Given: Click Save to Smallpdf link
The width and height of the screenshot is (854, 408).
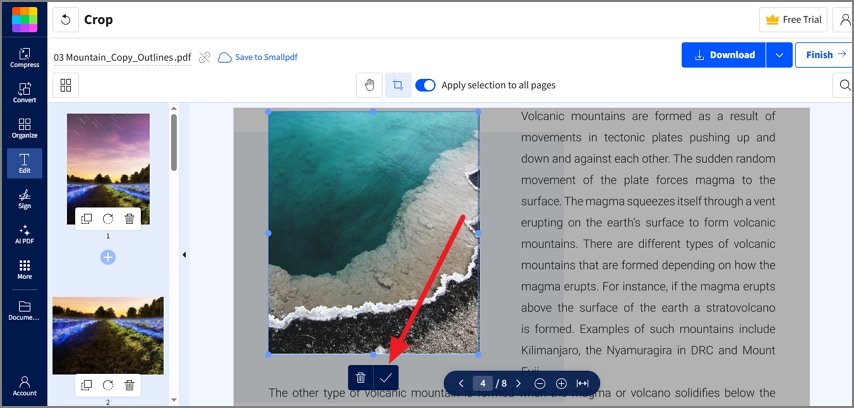Looking at the screenshot, I should [x=258, y=57].
